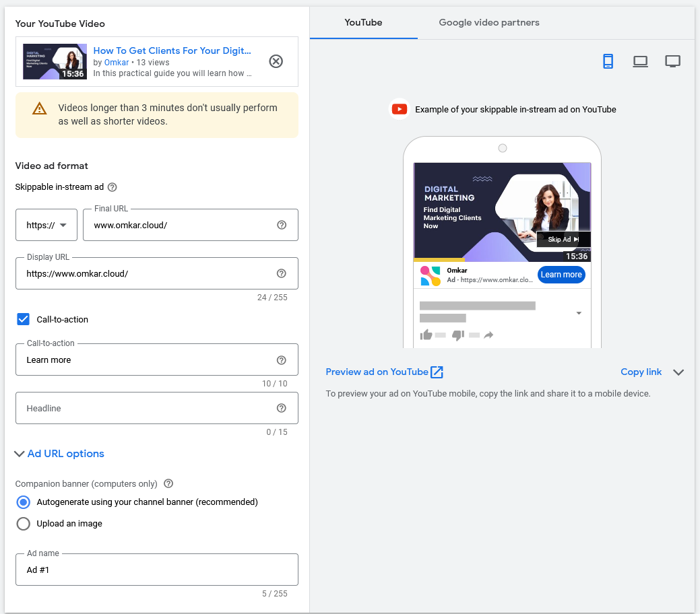Click the '0 / 15' headline counter
The image size is (700, 614).
pyautogui.click(x=277, y=432)
